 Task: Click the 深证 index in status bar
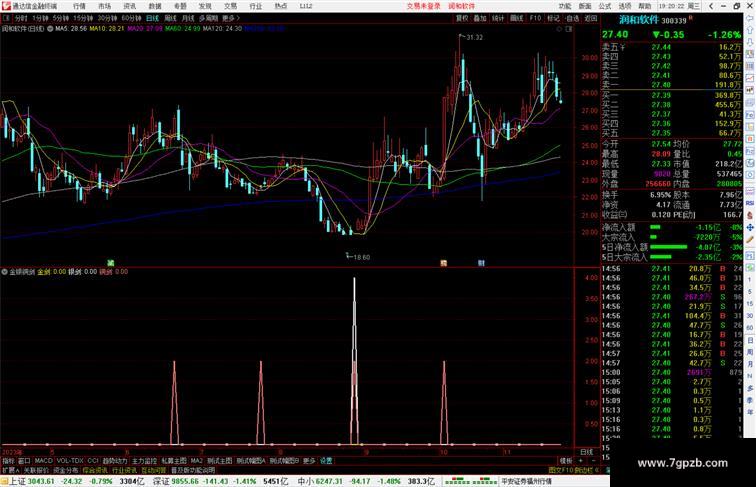[x=161, y=481]
